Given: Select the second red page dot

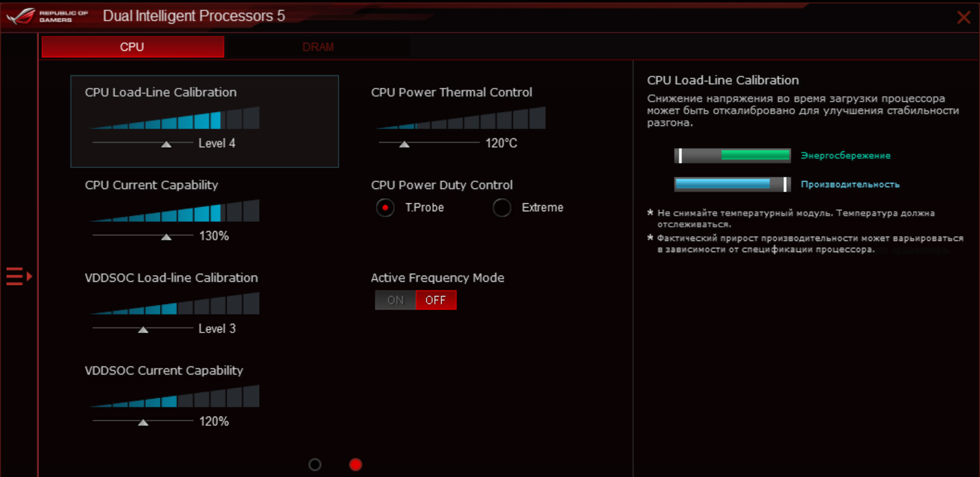Looking at the screenshot, I should (x=356, y=465).
